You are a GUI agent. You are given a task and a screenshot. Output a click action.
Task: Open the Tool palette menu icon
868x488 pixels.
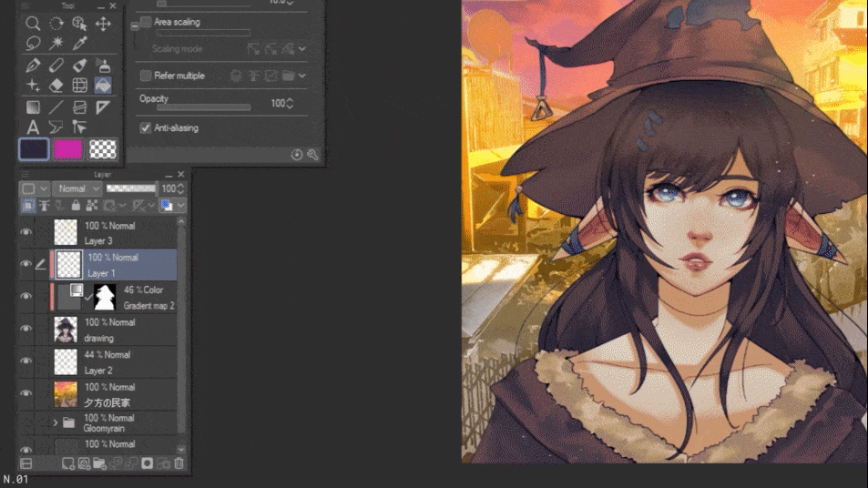pos(25,5)
